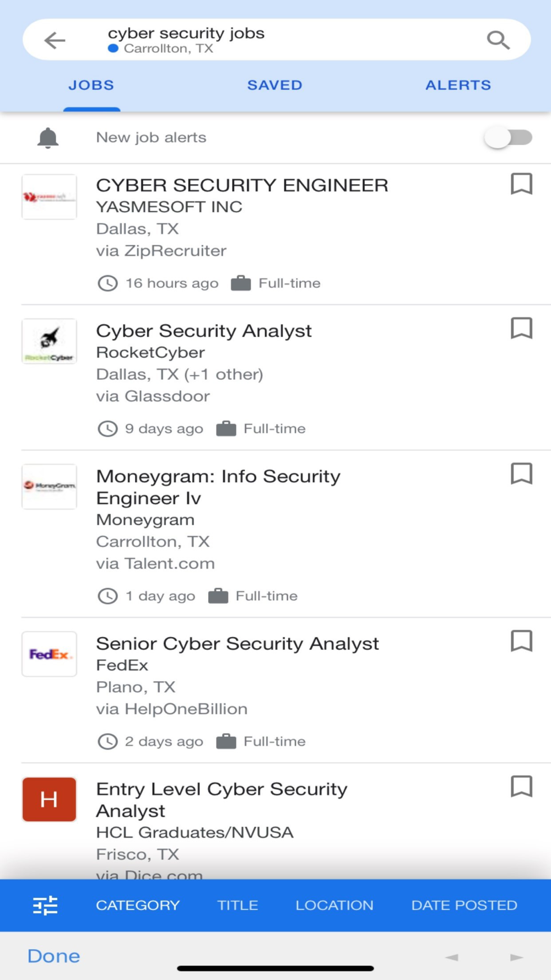The image size is (551, 980).
Task: Open the Date Posted filter
Action: coord(464,906)
